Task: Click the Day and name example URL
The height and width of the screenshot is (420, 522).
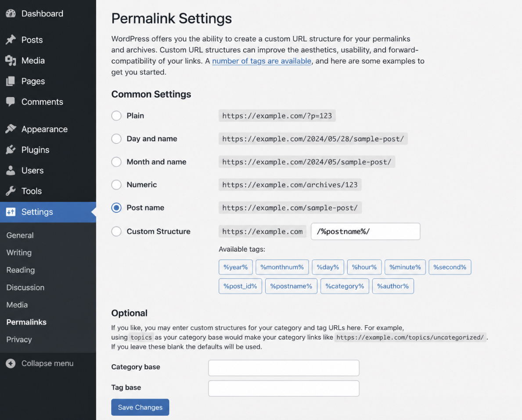Action: 313,139
